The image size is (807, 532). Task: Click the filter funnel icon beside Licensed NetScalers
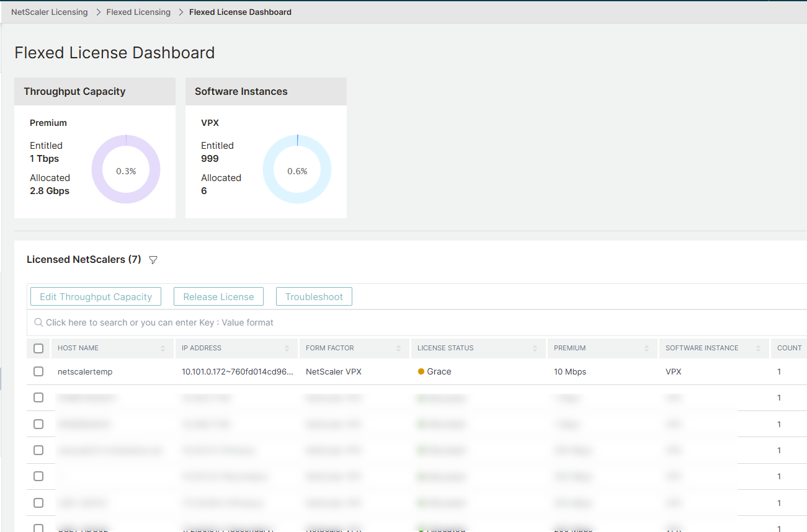pyautogui.click(x=153, y=260)
